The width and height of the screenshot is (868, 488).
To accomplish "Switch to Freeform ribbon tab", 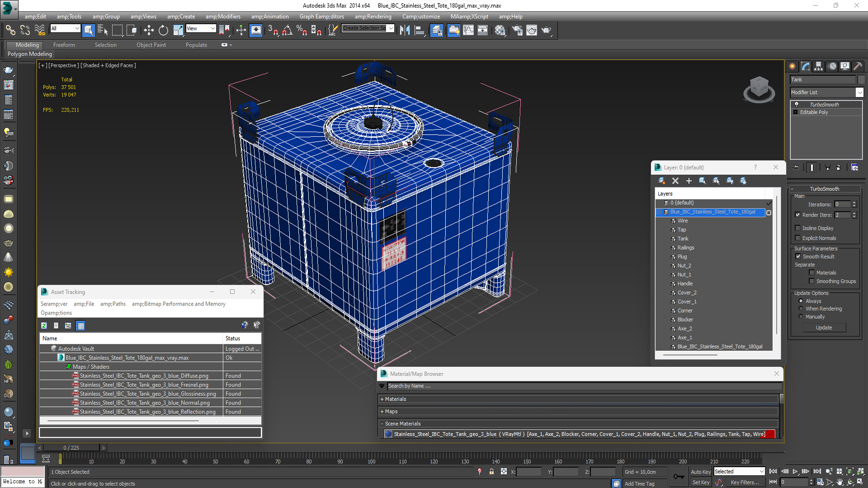I will tap(64, 45).
